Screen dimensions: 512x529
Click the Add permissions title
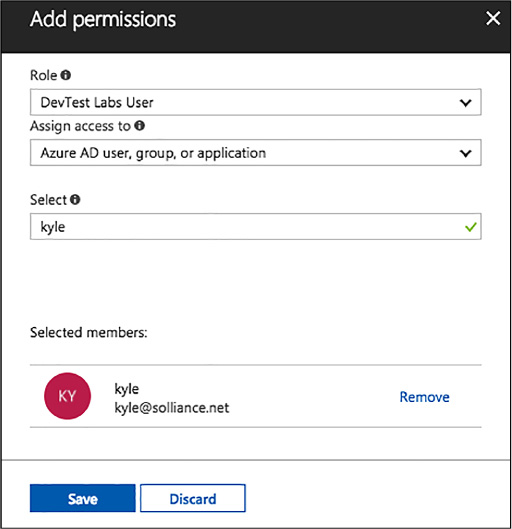pos(103,19)
